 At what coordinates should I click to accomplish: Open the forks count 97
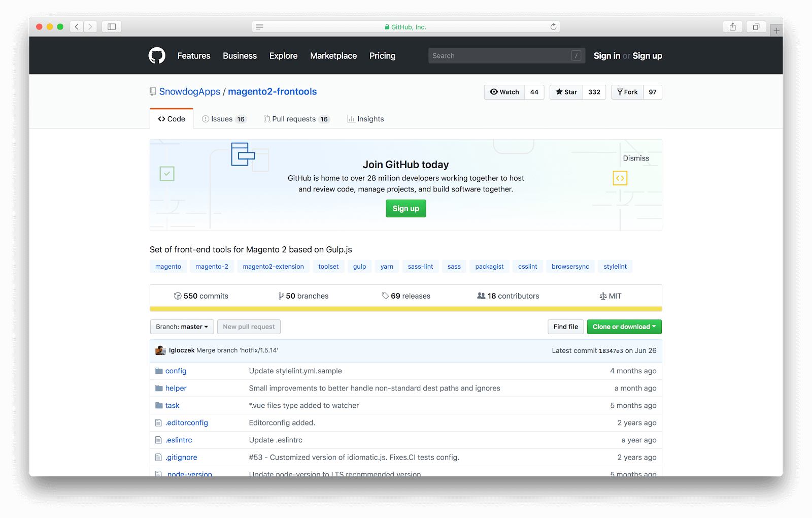point(653,92)
